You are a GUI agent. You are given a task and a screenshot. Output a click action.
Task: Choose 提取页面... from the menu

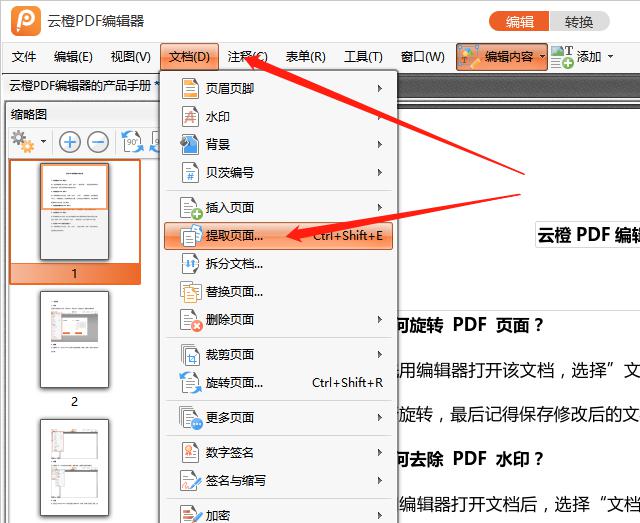(278, 236)
